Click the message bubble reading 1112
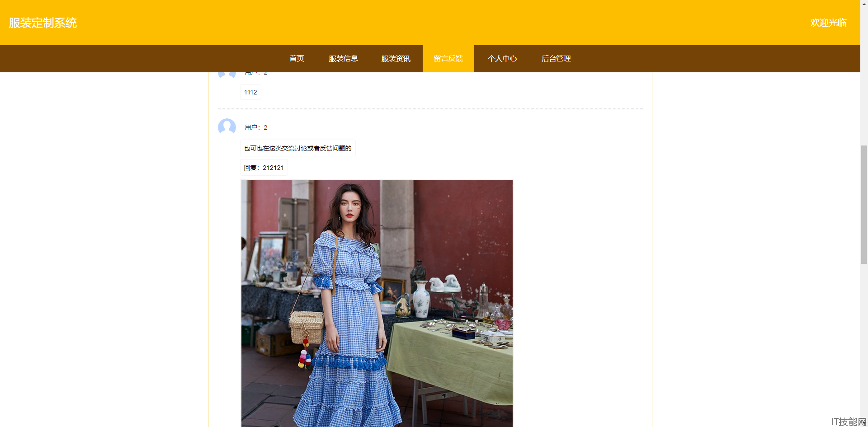This screenshot has width=868, height=427. 250,92
